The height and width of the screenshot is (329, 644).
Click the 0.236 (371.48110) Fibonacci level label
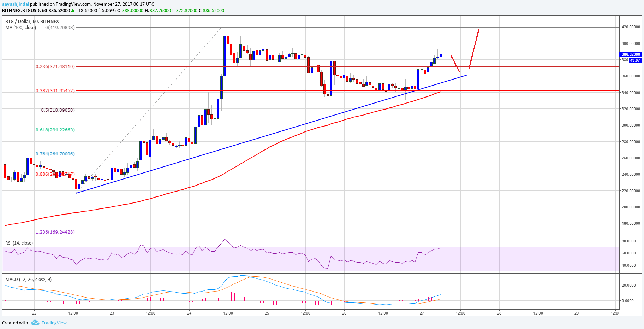tap(55, 66)
